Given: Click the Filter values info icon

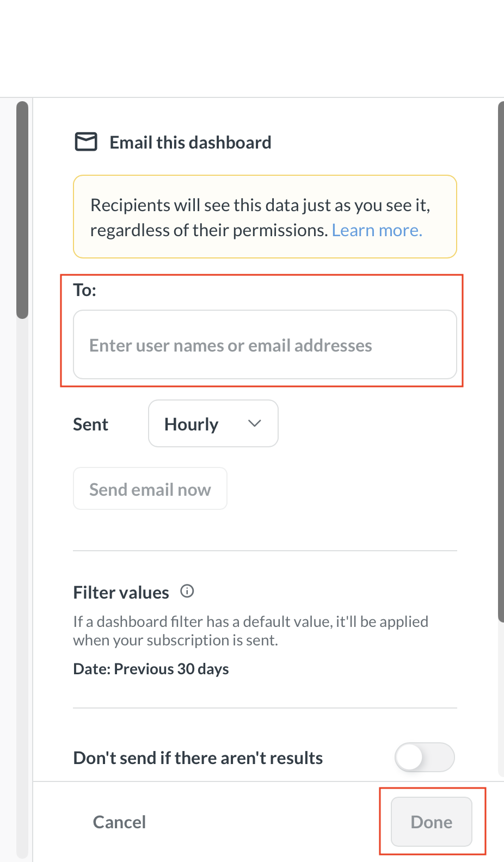Looking at the screenshot, I should click(187, 591).
